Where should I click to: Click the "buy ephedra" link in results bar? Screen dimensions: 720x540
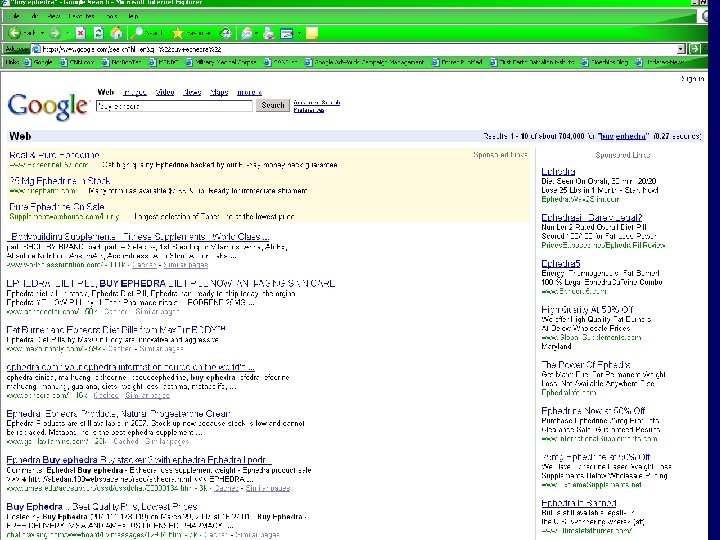(623, 136)
